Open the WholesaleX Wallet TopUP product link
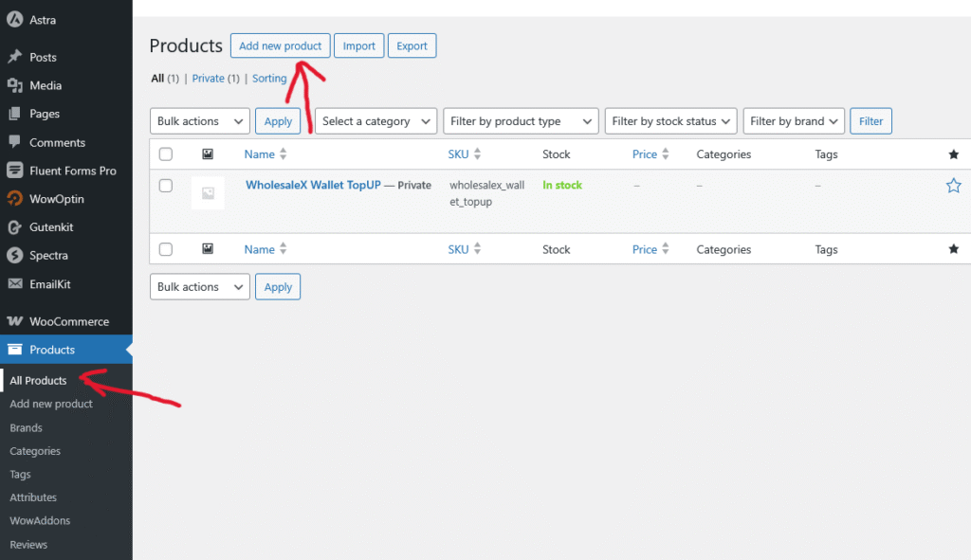 coord(312,186)
